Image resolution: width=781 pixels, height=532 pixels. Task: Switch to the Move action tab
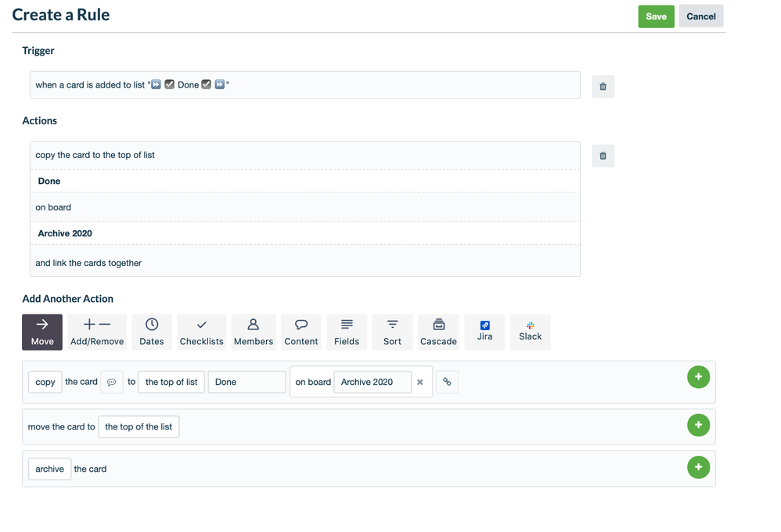point(41,331)
